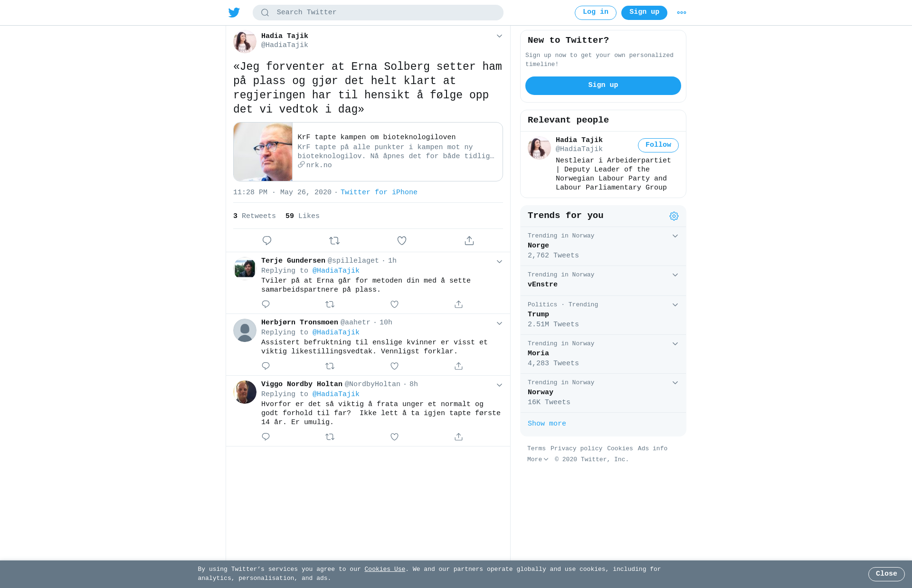The image size is (912, 588).
Task: Open Trends settings gear icon
Action: (x=674, y=216)
